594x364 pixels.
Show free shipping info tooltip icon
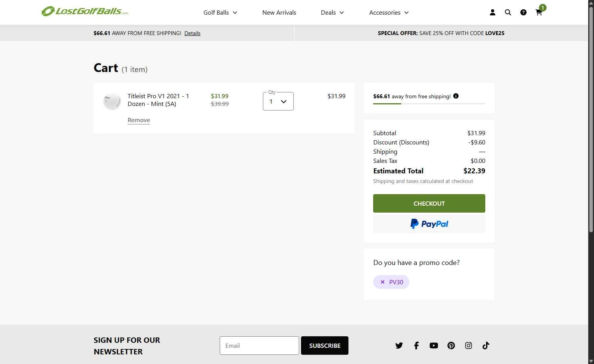(x=456, y=96)
